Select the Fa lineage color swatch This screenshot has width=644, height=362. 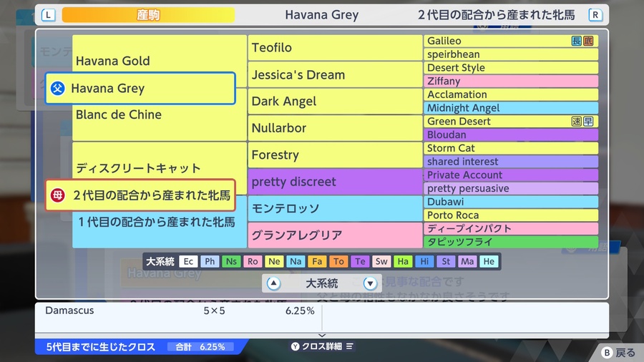click(x=317, y=261)
